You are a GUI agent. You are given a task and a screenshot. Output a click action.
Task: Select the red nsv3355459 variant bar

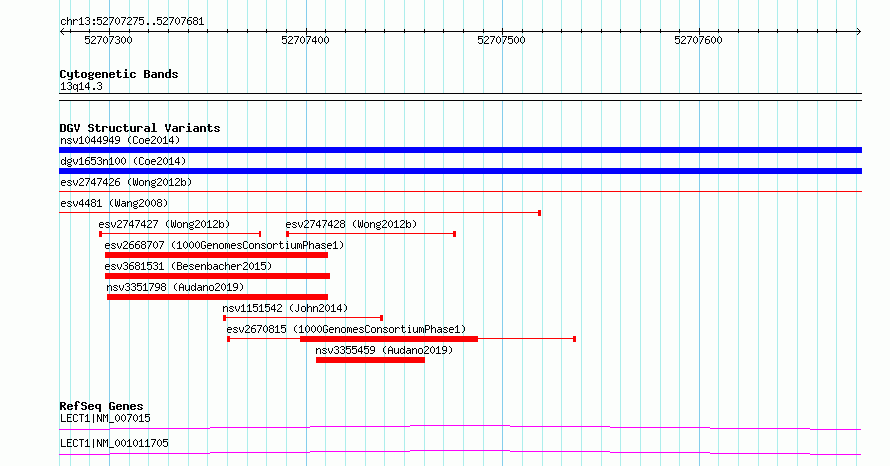[x=371, y=360]
